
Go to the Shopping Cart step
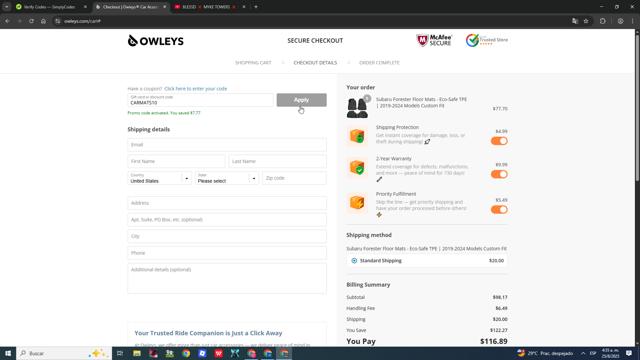point(253,63)
